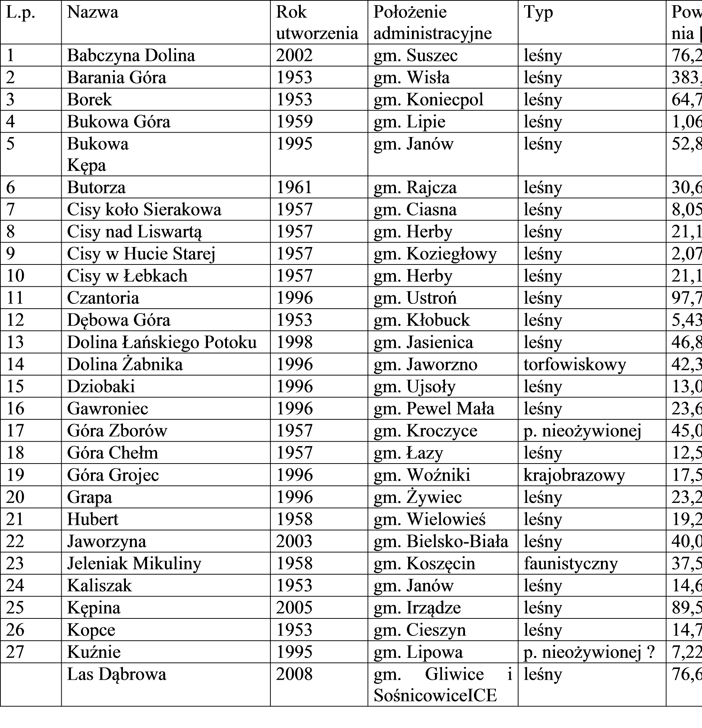Select the 'Babczyna Dolina' name cell

tap(131, 56)
